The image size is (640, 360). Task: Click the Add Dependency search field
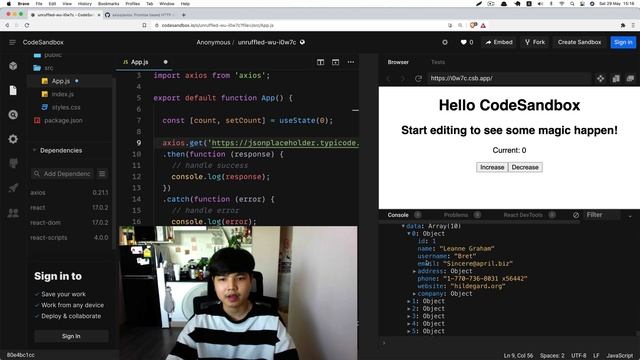(62, 174)
